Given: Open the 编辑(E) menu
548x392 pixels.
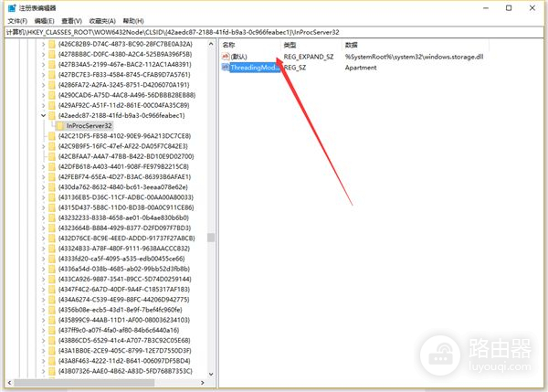Looking at the screenshot, I should [45, 21].
